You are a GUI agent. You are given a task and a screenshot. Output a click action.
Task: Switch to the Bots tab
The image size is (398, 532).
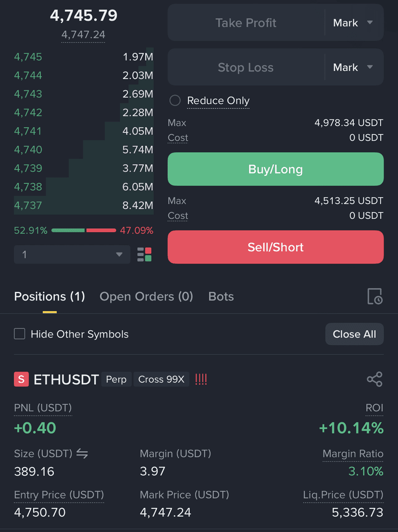pos(221,297)
